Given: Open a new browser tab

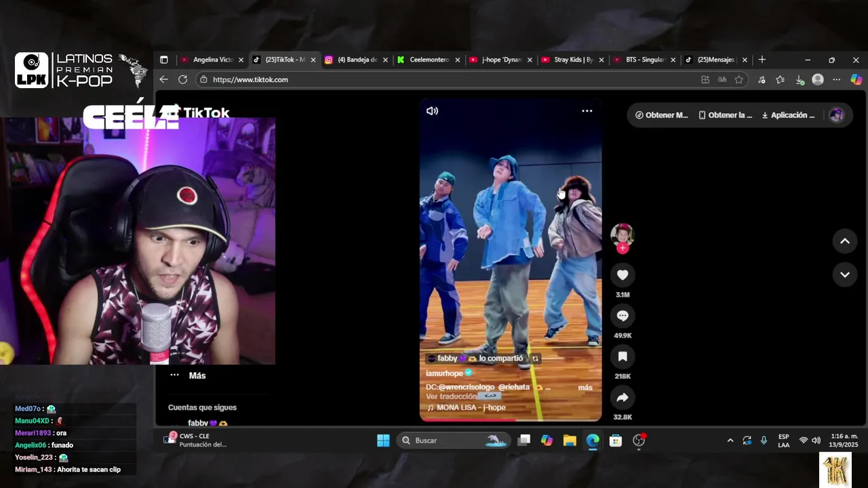Looking at the screenshot, I should coord(762,60).
